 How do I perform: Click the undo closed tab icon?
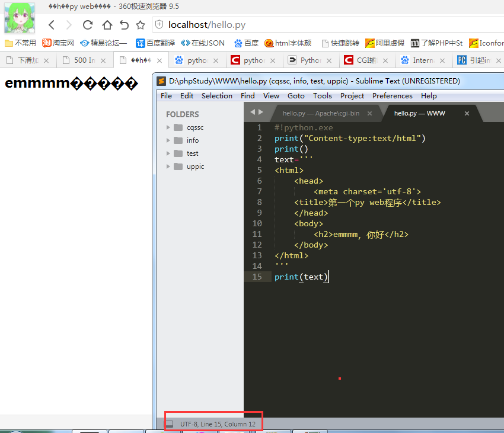[124, 25]
